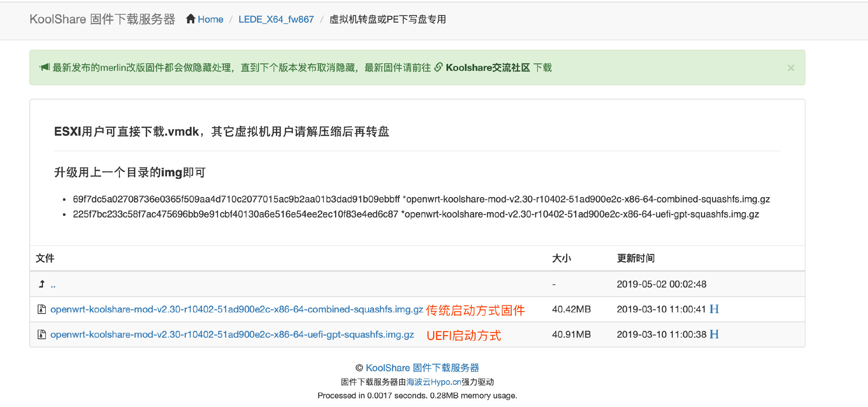868x407 pixels.
Task: Open Koolshare交流社区 community link
Action: pyautogui.click(x=488, y=68)
